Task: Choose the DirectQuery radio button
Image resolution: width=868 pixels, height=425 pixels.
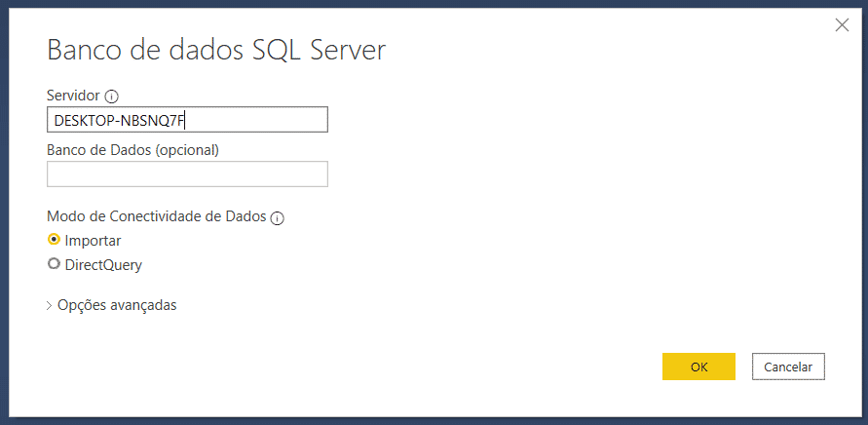Action: [x=54, y=263]
